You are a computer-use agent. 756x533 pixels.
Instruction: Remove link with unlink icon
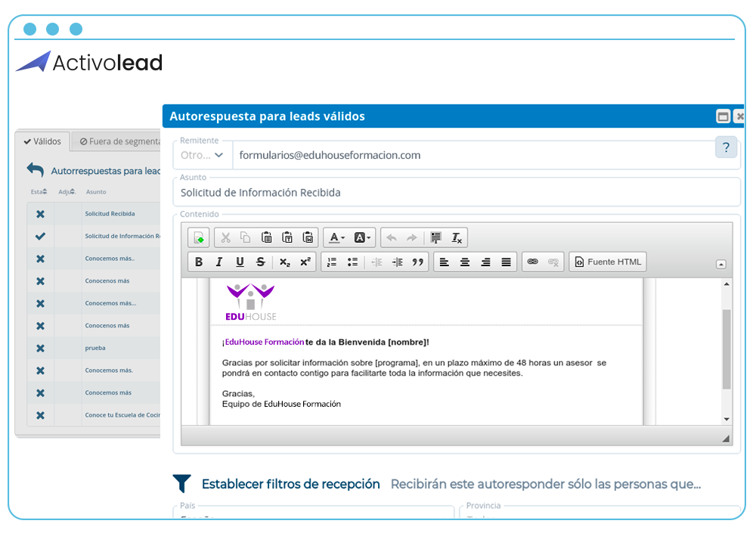click(x=553, y=262)
